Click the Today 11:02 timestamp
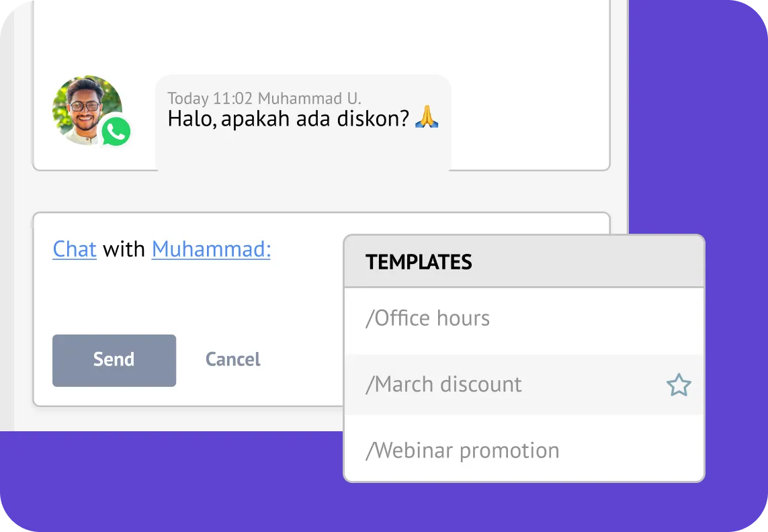This screenshot has width=768, height=532. click(210, 99)
